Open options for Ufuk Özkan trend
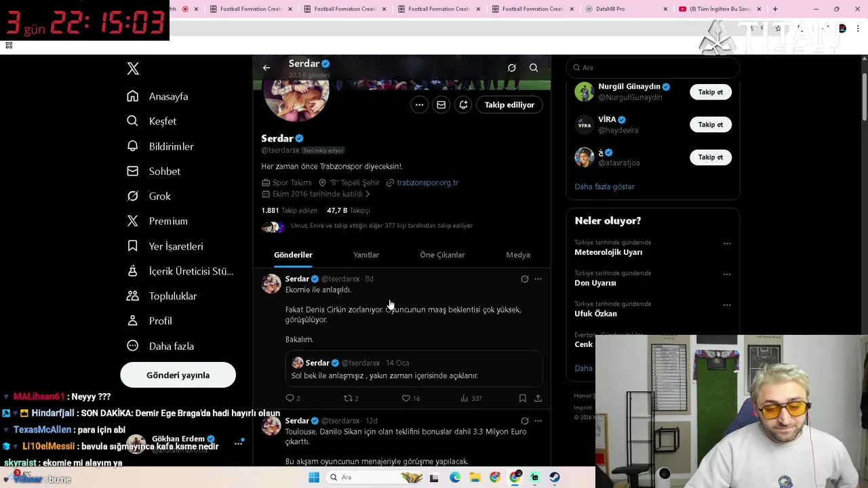The image size is (868, 488). click(x=727, y=306)
